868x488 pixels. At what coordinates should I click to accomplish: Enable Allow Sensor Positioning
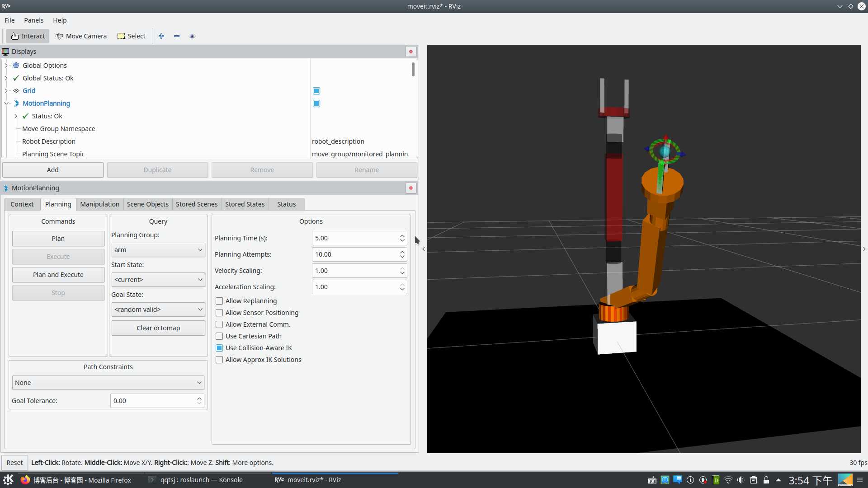pos(219,313)
